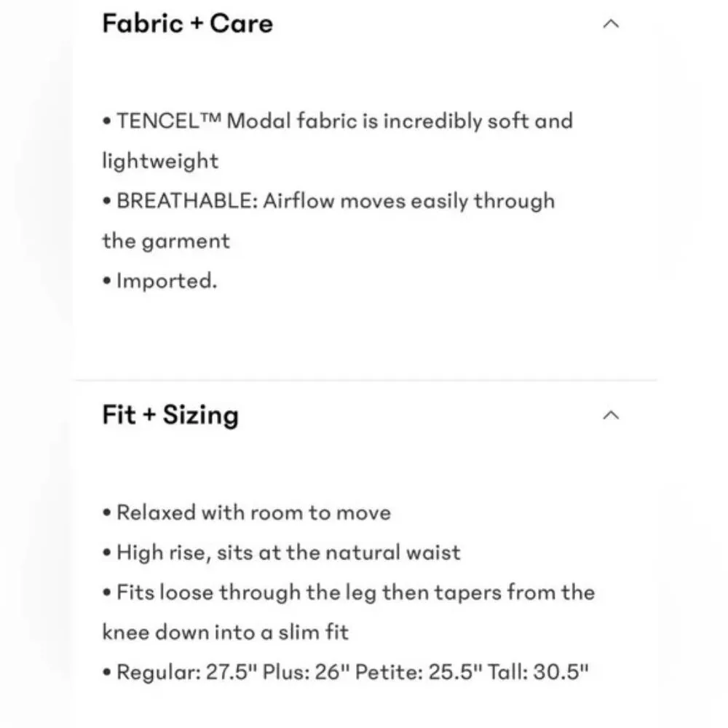Image resolution: width=728 pixels, height=728 pixels.
Task: Click the 'Imported.' bullet point
Action: (166, 281)
